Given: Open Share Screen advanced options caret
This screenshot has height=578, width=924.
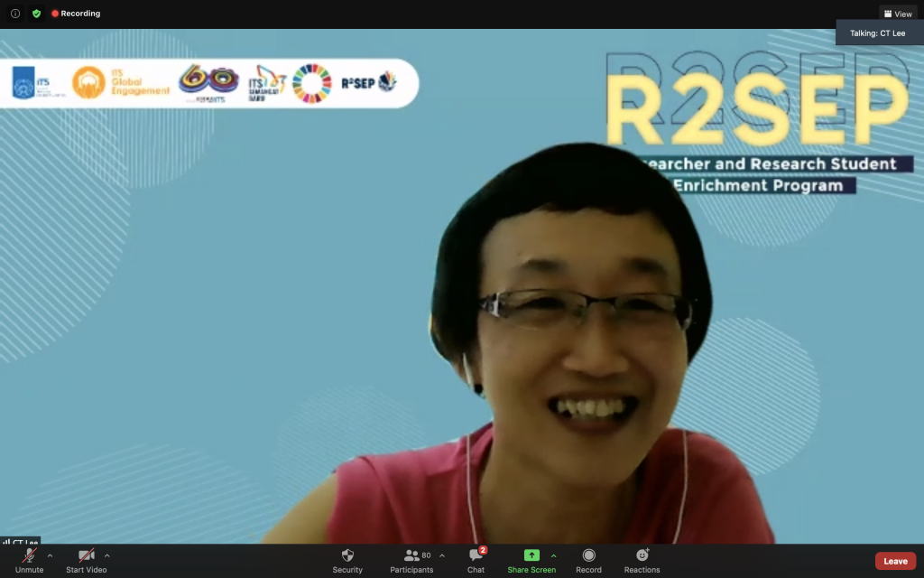Looking at the screenshot, I should (x=553, y=555).
